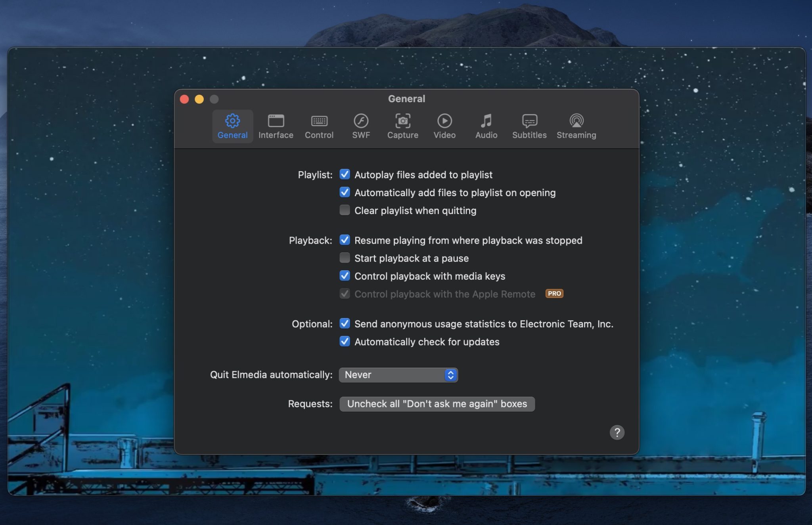Screen dimensions: 812x525
Task: Uncheck Send anonymous usage statistics
Action: point(345,324)
